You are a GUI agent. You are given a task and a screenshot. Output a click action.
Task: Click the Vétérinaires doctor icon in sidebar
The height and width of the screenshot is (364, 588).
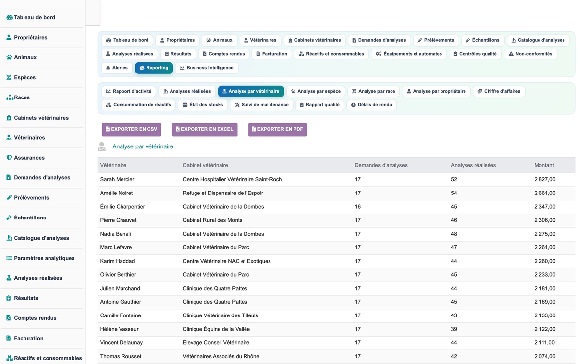(9, 138)
